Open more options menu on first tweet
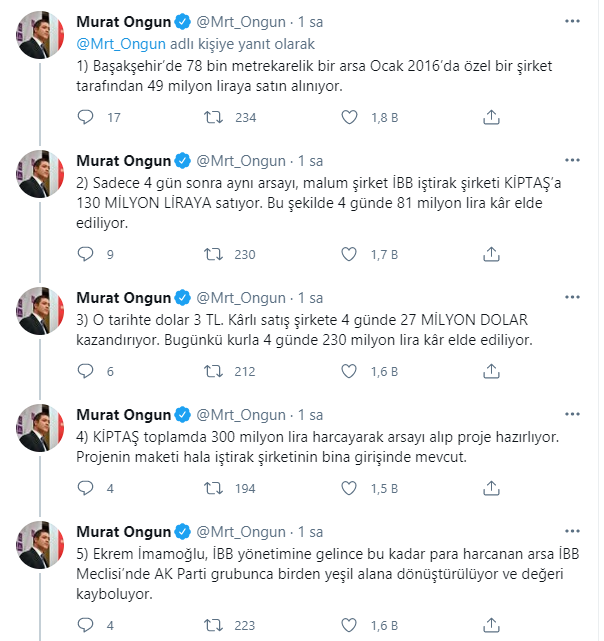The width and height of the screenshot is (604, 641). [572, 24]
